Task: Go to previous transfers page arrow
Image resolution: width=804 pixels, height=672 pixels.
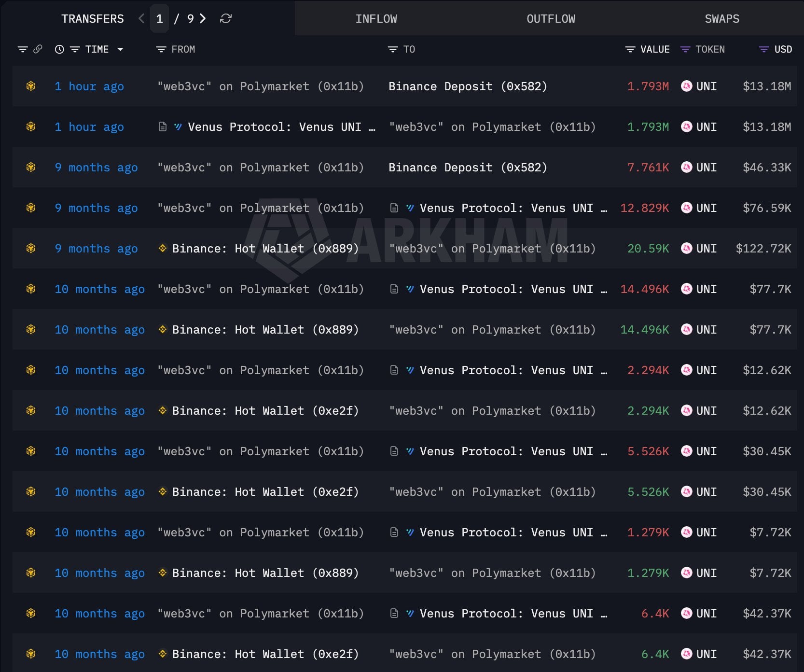Action: [x=141, y=19]
